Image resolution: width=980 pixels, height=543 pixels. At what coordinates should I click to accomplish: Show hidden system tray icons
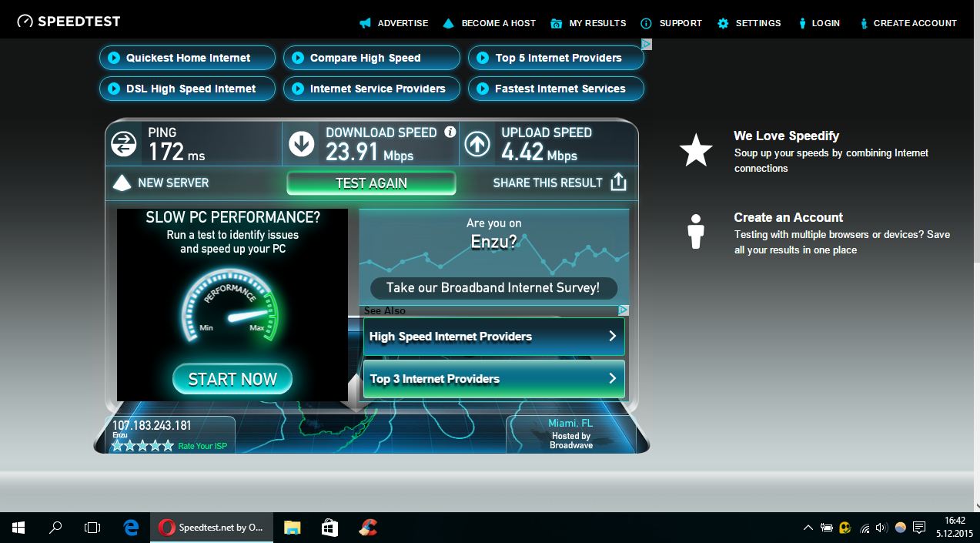click(x=808, y=528)
